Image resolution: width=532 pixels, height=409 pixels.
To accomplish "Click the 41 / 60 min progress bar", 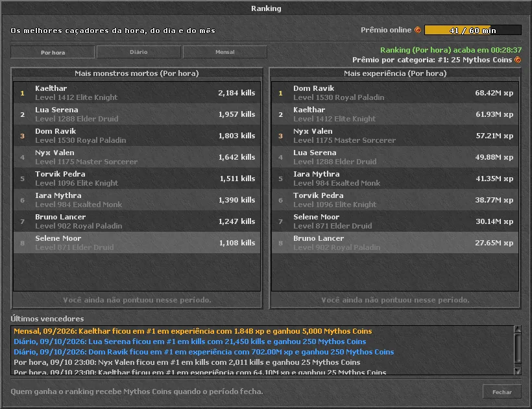I will click(x=472, y=31).
